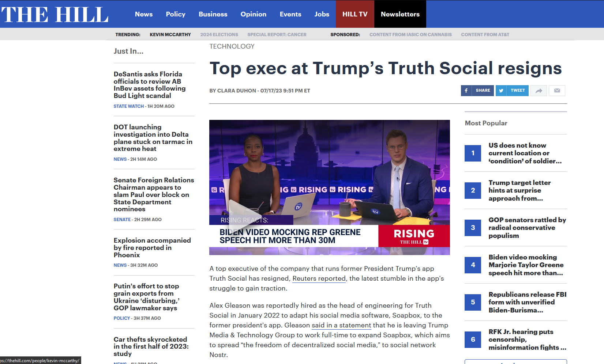Click Most Popular rank 4 badge

pyautogui.click(x=473, y=265)
